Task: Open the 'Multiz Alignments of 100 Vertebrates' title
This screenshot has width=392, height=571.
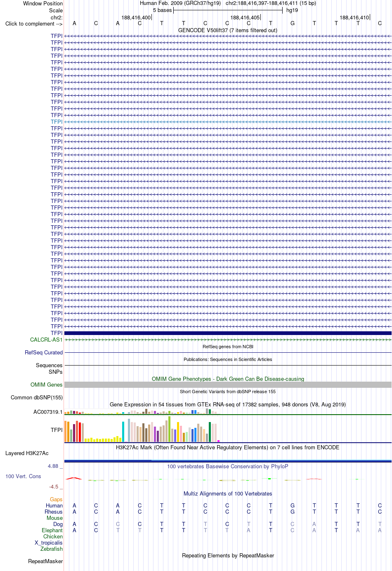Action: coord(228,493)
